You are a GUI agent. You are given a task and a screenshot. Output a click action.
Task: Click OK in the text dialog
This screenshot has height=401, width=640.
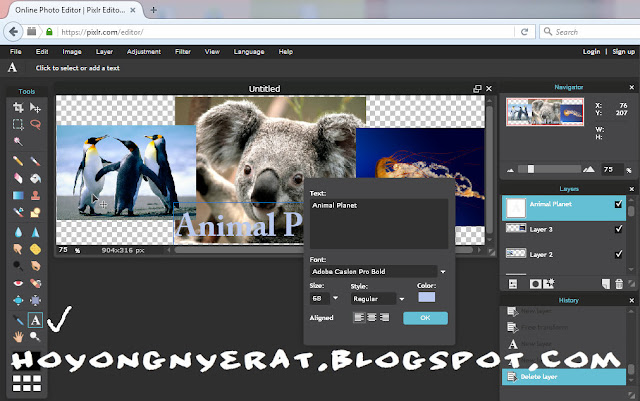[x=425, y=318]
